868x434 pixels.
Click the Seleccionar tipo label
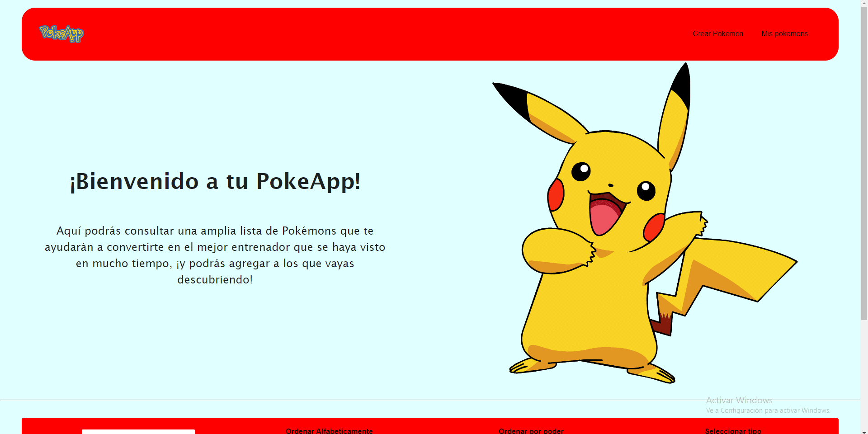click(733, 431)
